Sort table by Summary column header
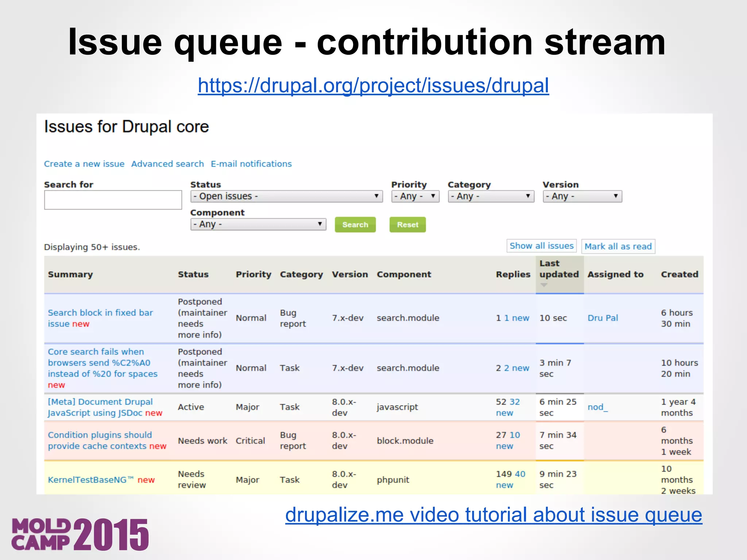The width and height of the screenshot is (747, 560). [70, 275]
